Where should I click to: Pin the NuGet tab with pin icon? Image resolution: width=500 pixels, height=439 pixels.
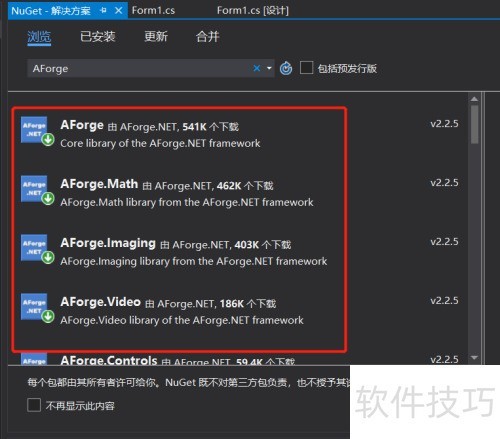(x=103, y=11)
